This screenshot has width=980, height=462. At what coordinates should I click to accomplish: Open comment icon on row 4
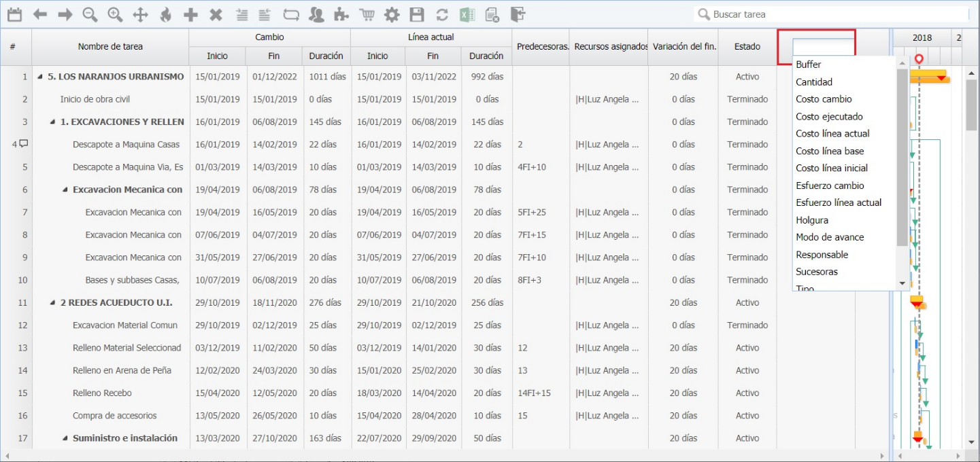[24, 144]
